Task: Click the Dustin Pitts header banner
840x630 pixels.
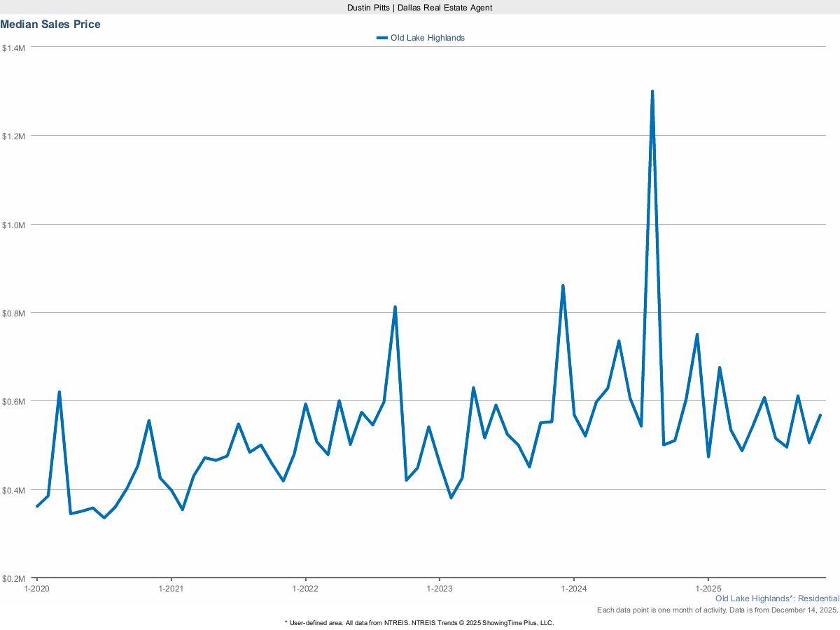Action: 419,8
